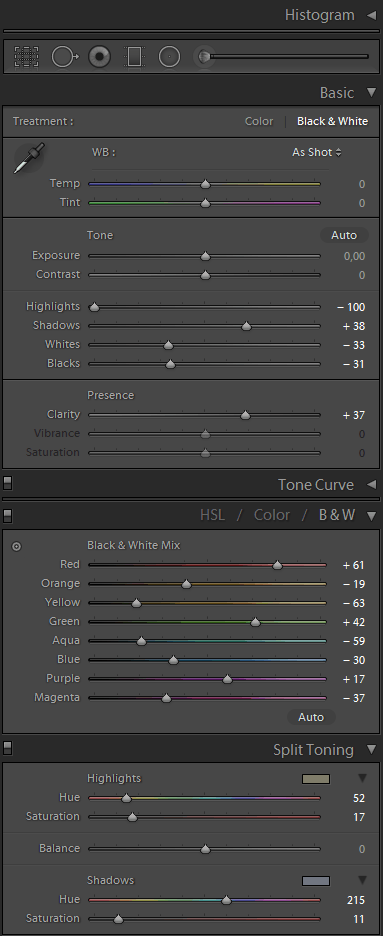383x936 pixels.
Task: Click the Shadows Hue value 215
Action: (x=356, y=900)
